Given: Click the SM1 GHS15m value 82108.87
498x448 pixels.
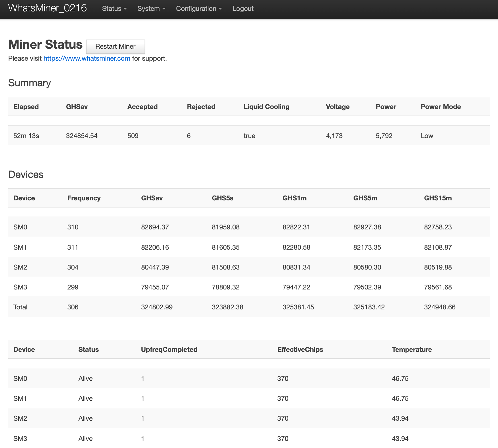Looking at the screenshot, I should pos(438,247).
